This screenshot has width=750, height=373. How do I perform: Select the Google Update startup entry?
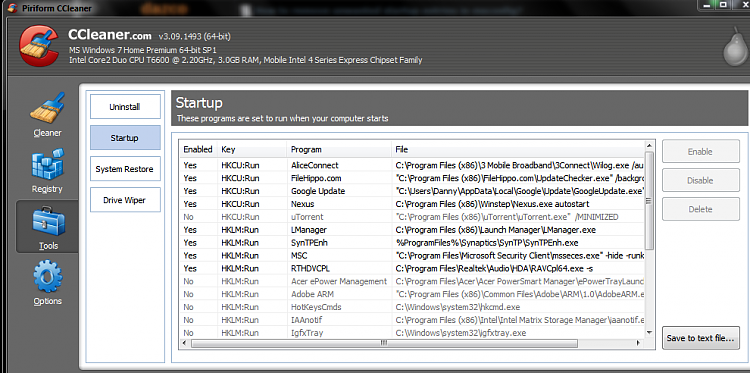412,191
